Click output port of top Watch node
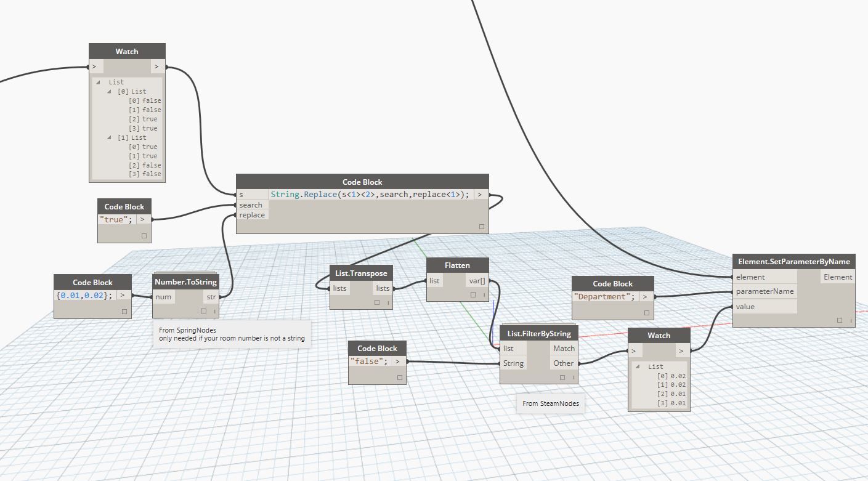Image resolution: width=868 pixels, height=481 pixels. (x=158, y=67)
